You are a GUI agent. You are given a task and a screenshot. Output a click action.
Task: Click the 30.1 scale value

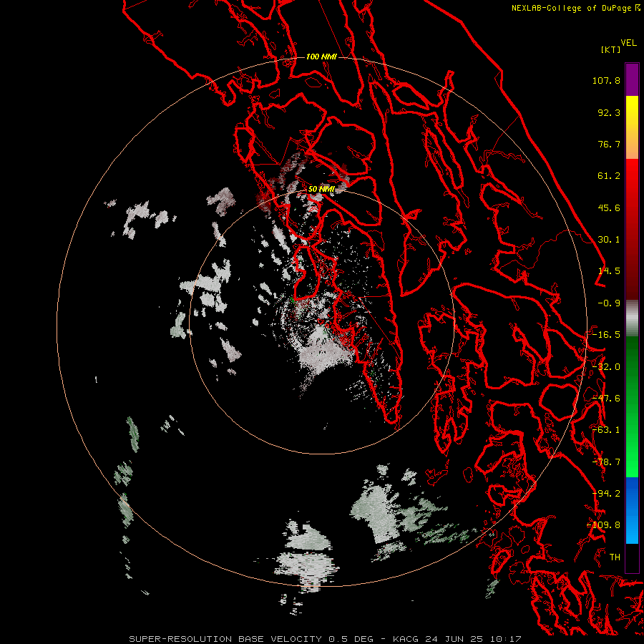pyautogui.click(x=609, y=240)
